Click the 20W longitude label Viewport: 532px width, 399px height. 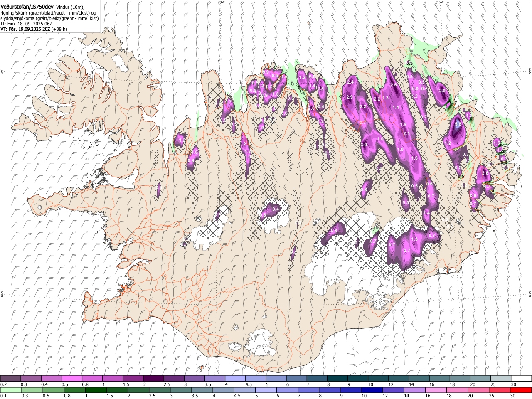pos(221,2)
